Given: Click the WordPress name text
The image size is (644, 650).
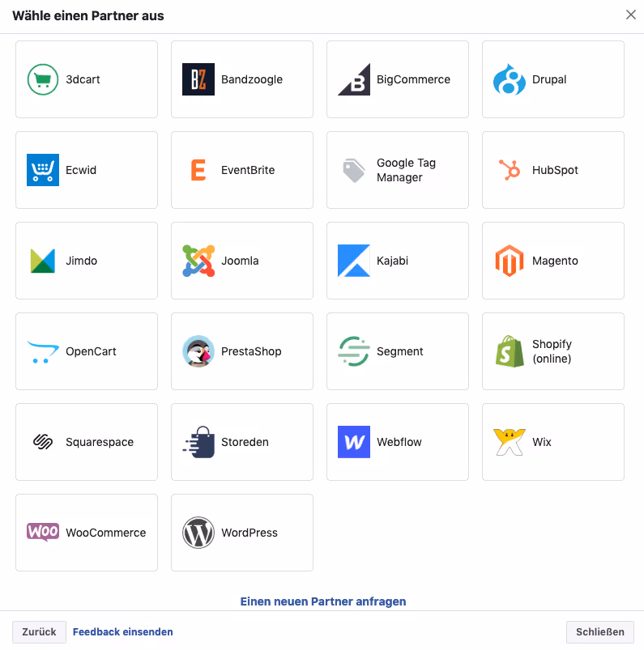Looking at the screenshot, I should point(249,533).
